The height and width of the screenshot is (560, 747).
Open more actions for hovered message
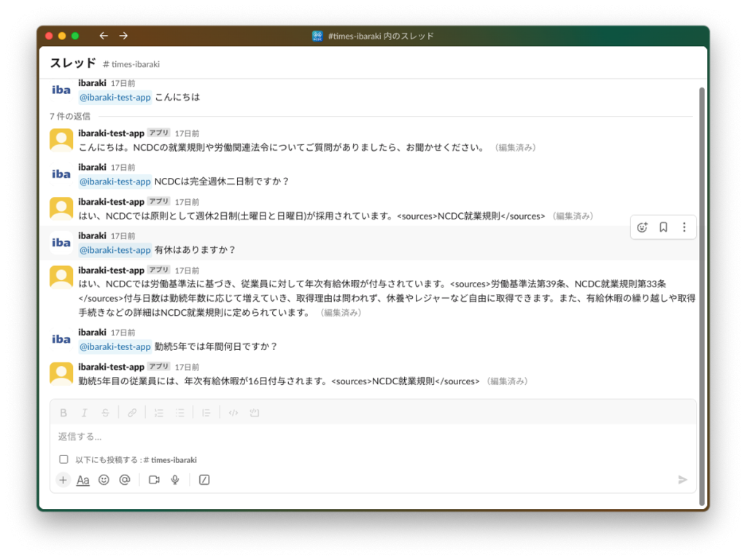point(684,227)
